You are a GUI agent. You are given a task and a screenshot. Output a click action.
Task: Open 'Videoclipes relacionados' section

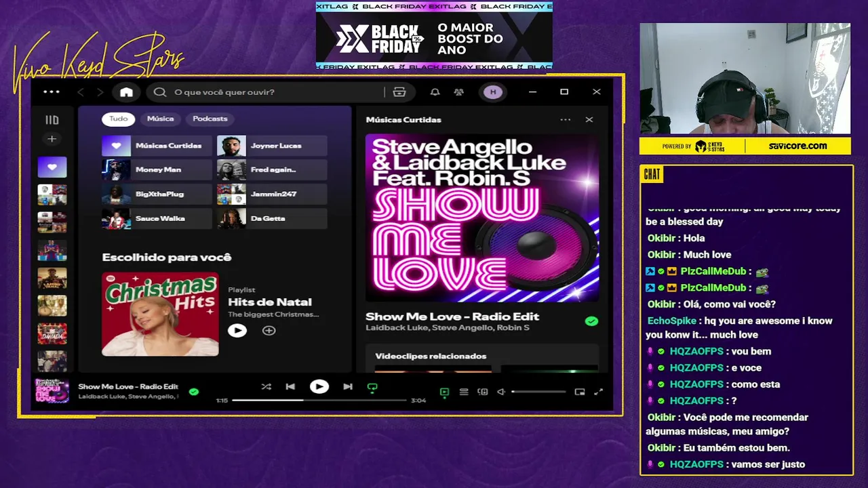pos(431,356)
